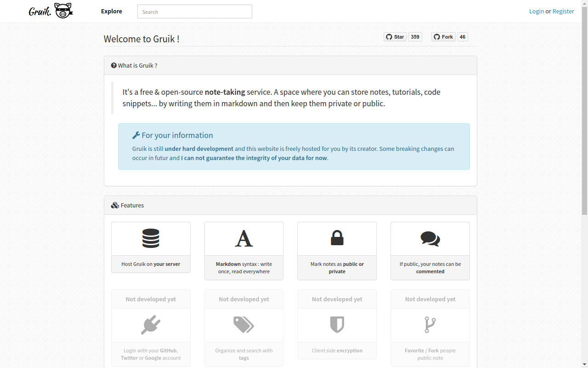The height and width of the screenshot is (368, 588).
Task: Click the Features panel title text
Action: pyautogui.click(x=132, y=205)
